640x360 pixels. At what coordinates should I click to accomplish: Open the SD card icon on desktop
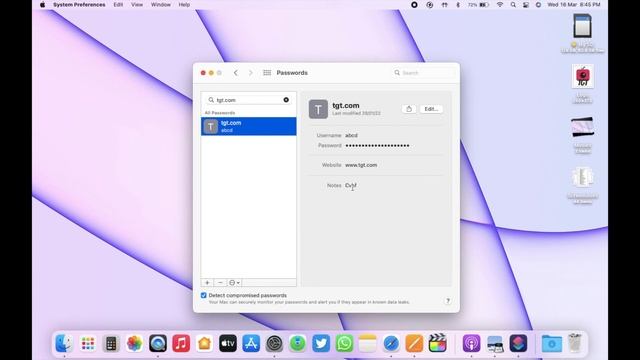click(582, 26)
